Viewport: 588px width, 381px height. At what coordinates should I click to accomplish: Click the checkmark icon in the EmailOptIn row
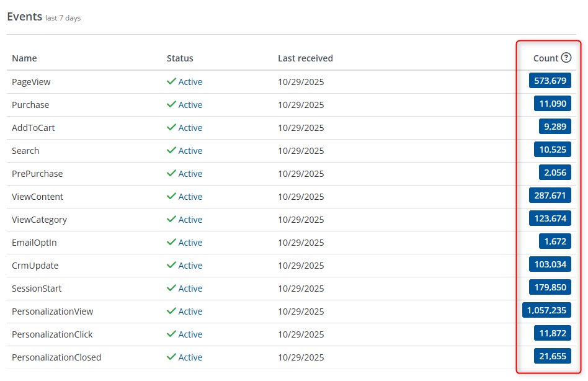(171, 242)
